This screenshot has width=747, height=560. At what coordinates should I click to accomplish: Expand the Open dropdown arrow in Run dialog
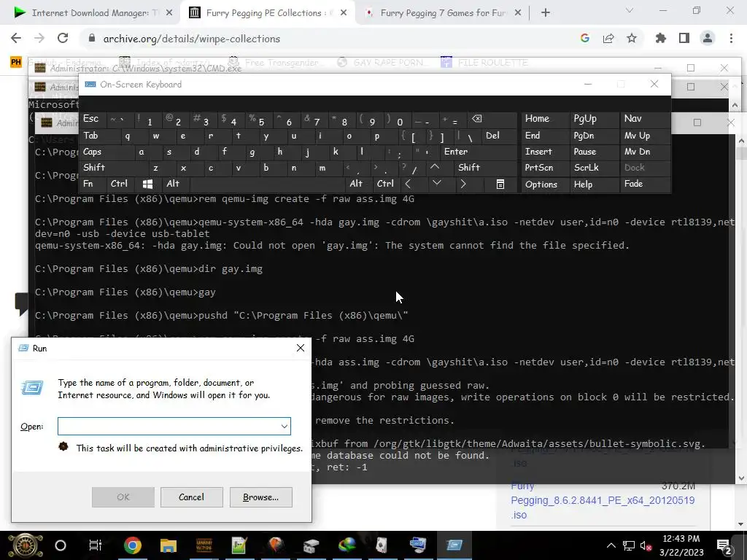pos(285,426)
